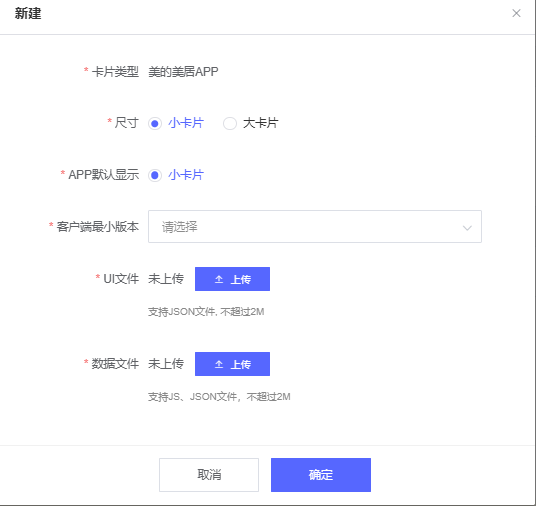Confirm with the 确定 button
The image size is (536, 506).
[321, 475]
